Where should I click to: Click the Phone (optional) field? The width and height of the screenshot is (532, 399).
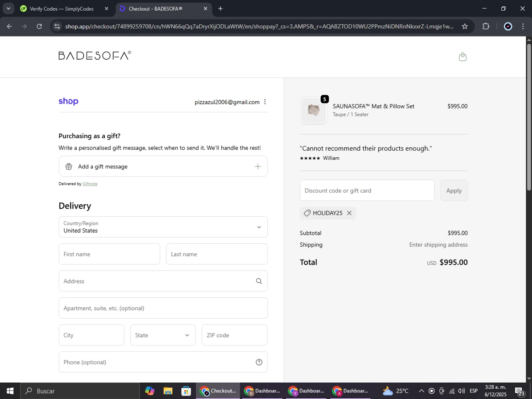click(x=163, y=362)
